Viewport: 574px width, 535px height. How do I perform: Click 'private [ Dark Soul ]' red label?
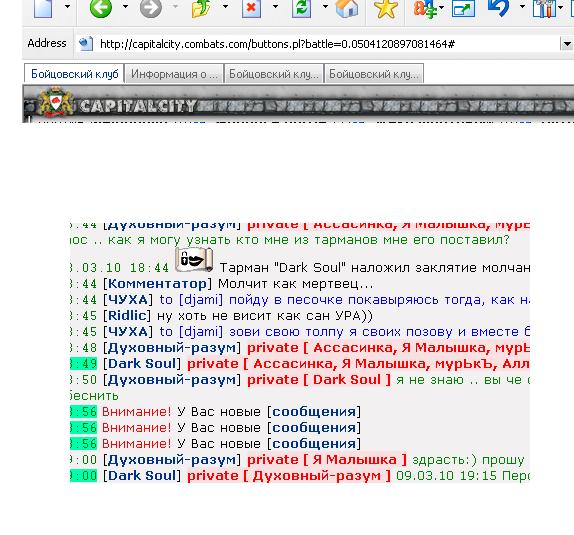[319, 380]
